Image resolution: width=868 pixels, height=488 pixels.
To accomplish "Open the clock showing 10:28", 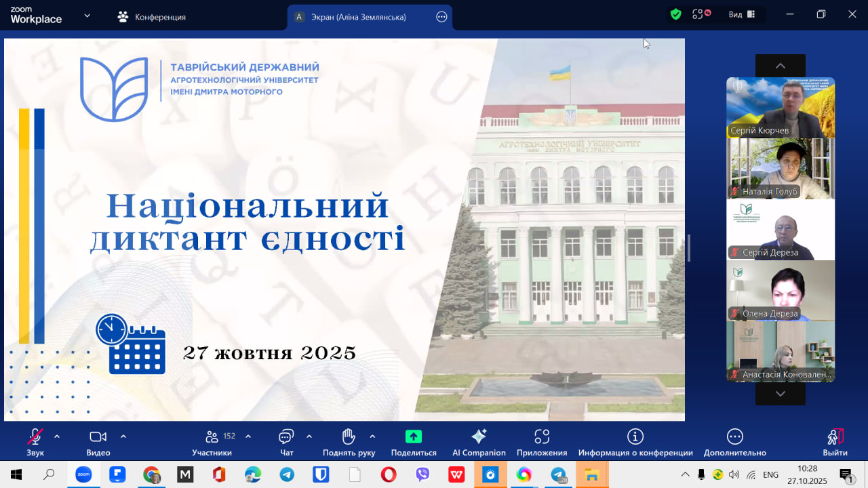I will pyautogui.click(x=807, y=474).
